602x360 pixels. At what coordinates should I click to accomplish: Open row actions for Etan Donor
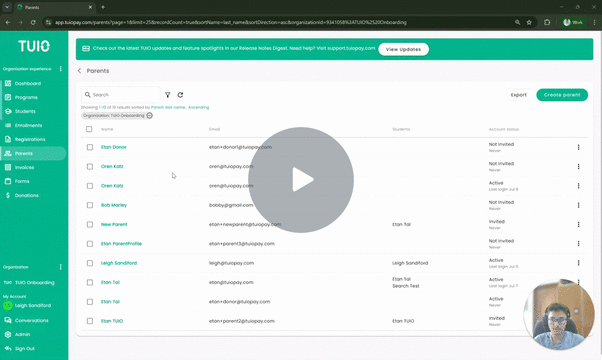coord(578,147)
